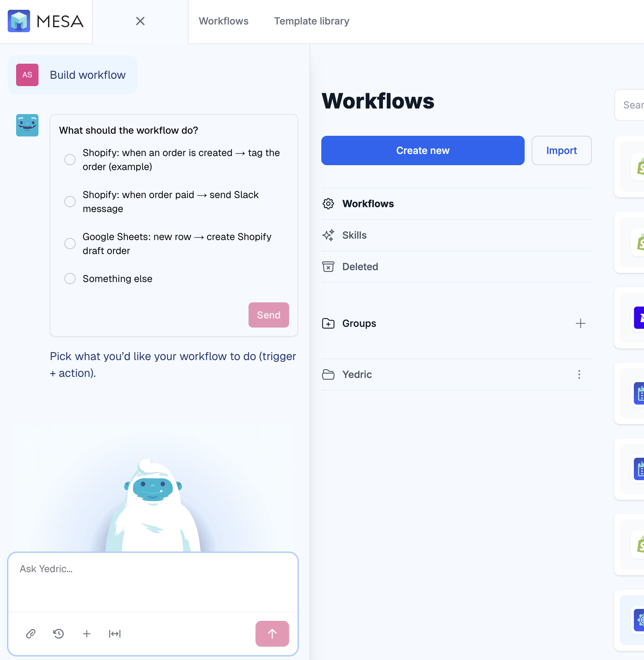Select Google Sheets new row option
This screenshot has width=644, height=660.
point(70,244)
